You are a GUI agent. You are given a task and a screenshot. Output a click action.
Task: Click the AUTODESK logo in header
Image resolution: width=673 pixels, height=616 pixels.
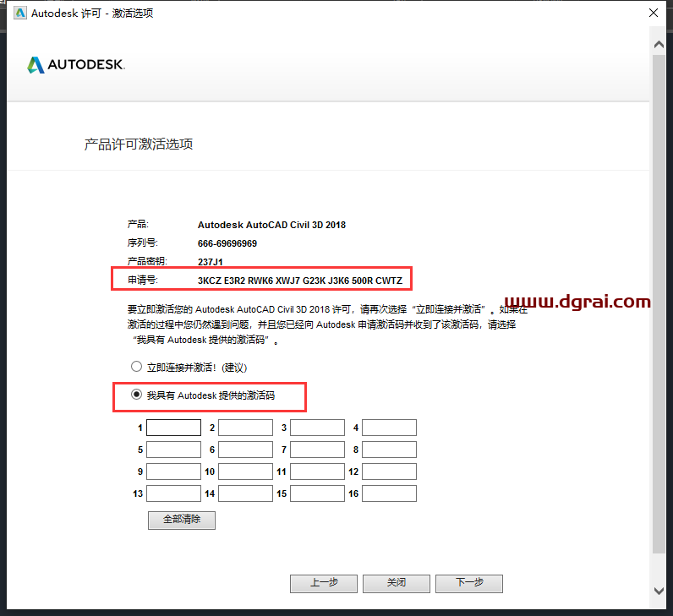click(x=76, y=65)
